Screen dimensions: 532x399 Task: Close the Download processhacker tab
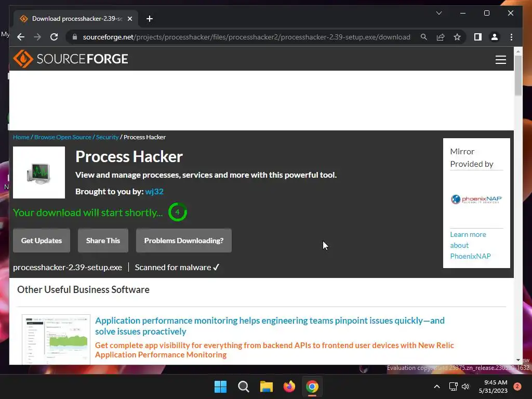click(129, 19)
